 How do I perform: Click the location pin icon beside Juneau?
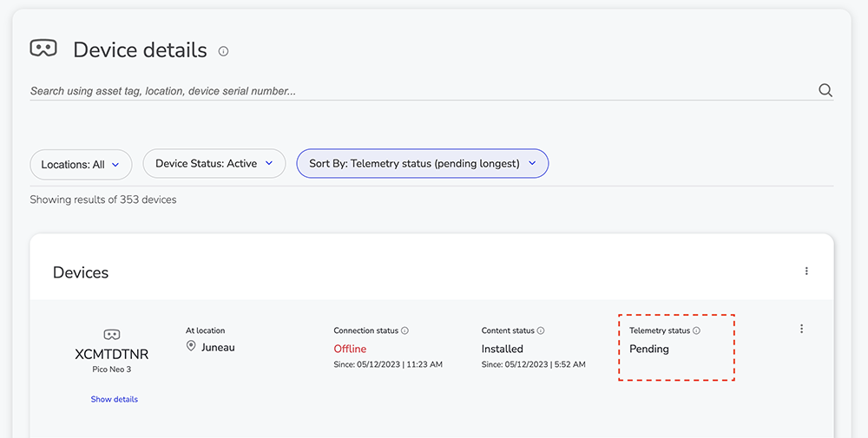[x=191, y=346]
